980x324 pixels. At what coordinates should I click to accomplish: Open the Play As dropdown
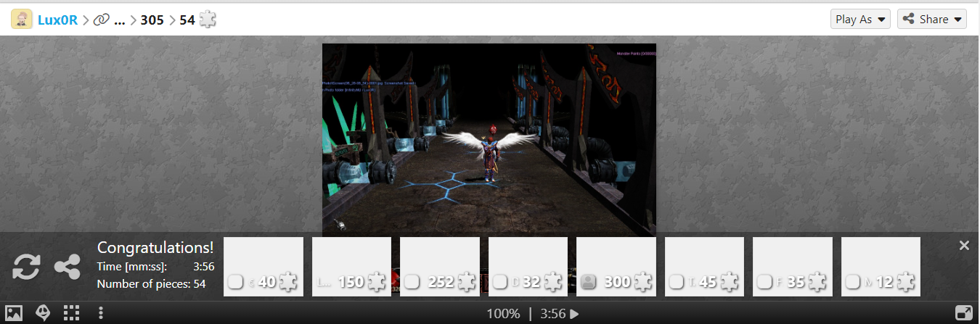click(861, 20)
